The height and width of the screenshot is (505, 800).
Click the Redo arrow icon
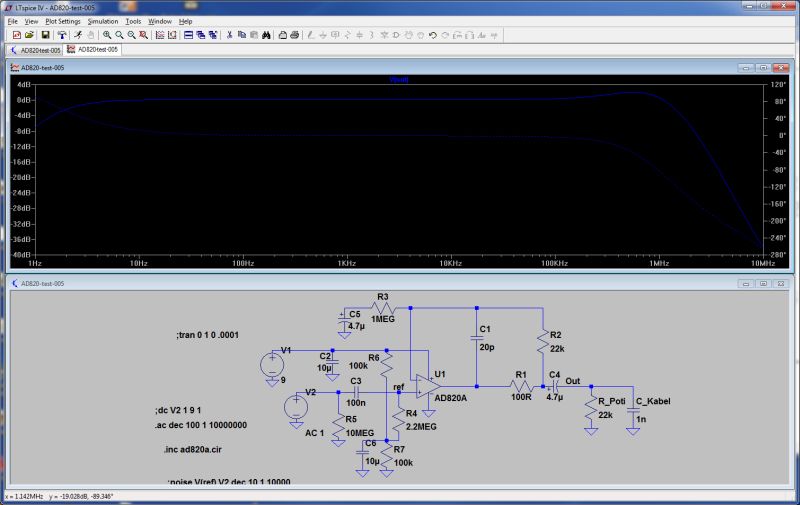tap(445, 35)
